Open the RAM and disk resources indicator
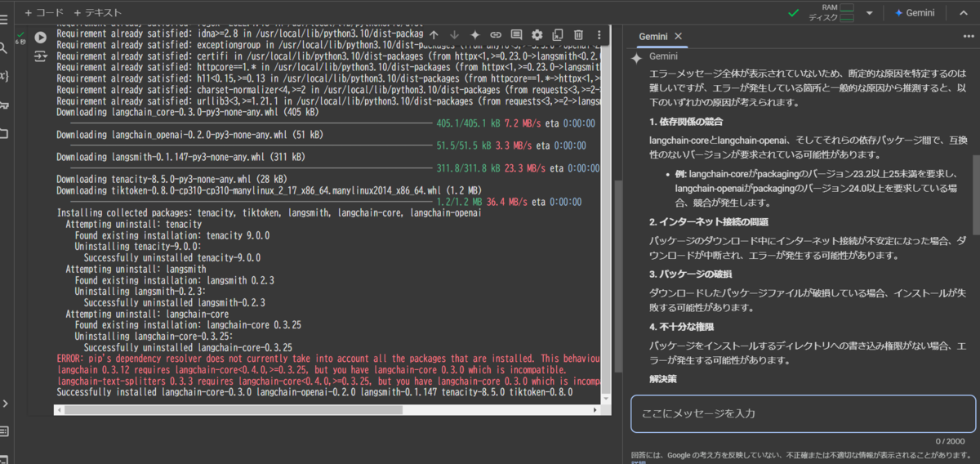The width and height of the screenshot is (980, 464). 831,13
